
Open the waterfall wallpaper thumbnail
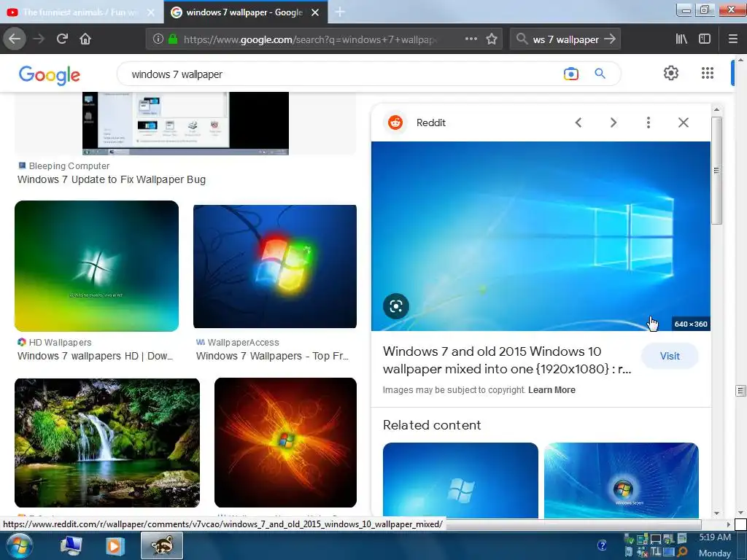[x=107, y=443]
